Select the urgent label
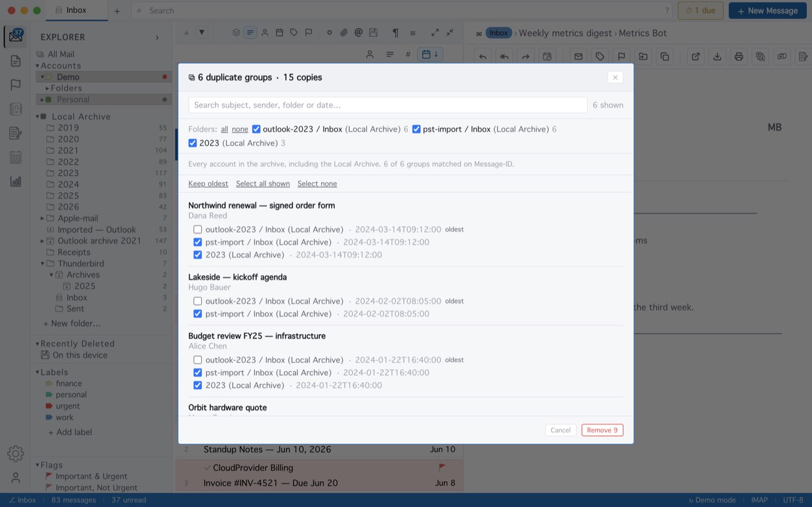Screen dimensions: 812x507 (x=67, y=406)
